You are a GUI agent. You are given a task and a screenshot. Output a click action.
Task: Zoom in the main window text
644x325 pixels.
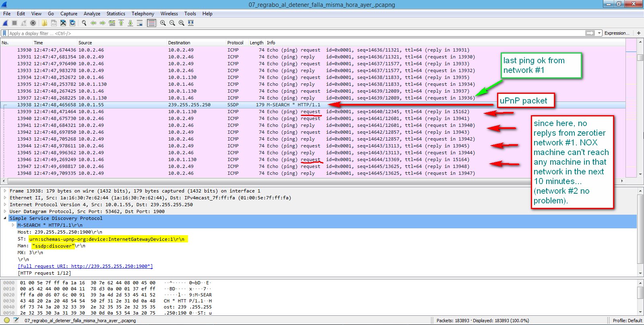coord(163,23)
